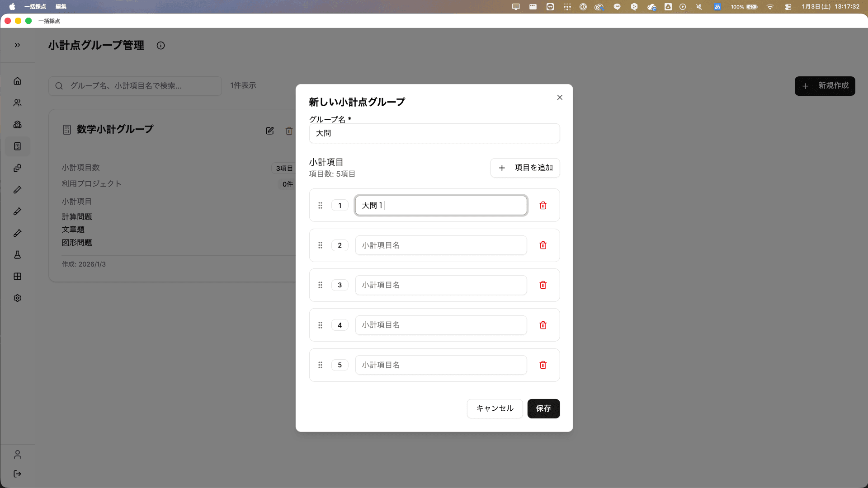Click the group search field
The image size is (868, 488).
point(135,86)
